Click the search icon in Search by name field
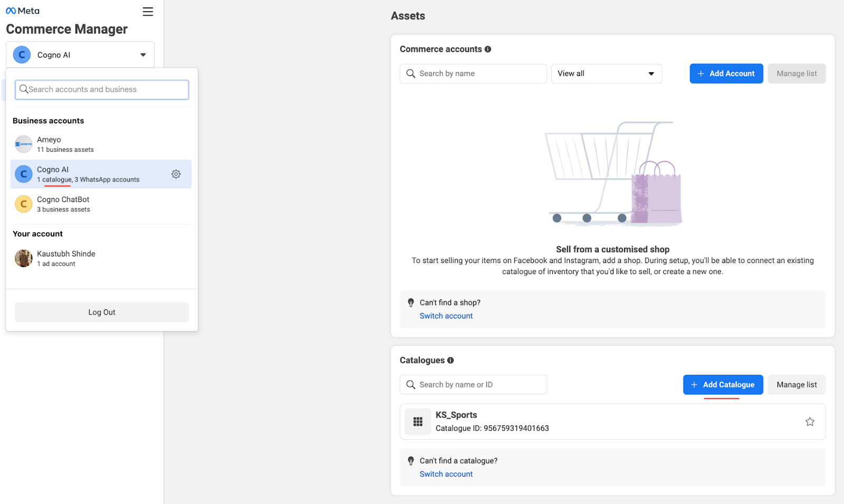Image resolution: width=844 pixels, height=504 pixels. click(x=411, y=74)
